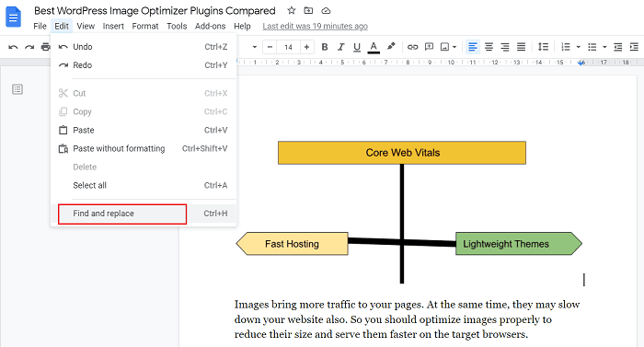Click the toolbar undo arrow
The image size is (644, 347).
13,47
